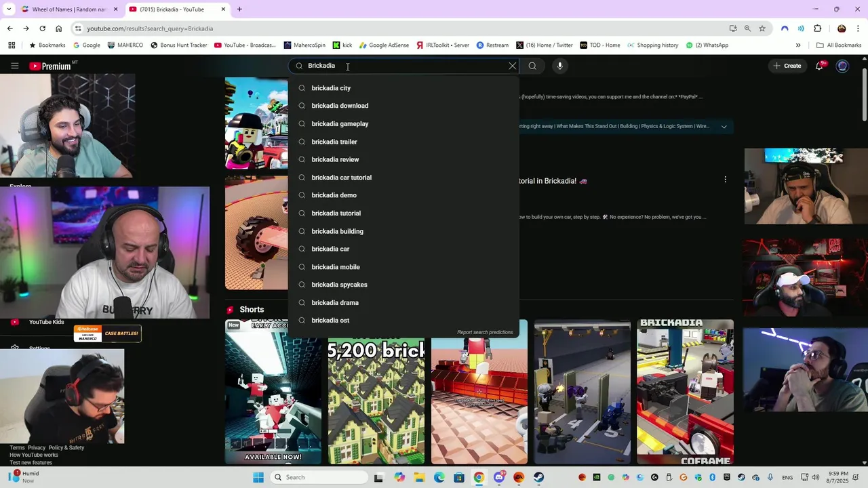868x488 pixels.
Task: Click the Chrome forward arrow
Action: click(x=26, y=28)
